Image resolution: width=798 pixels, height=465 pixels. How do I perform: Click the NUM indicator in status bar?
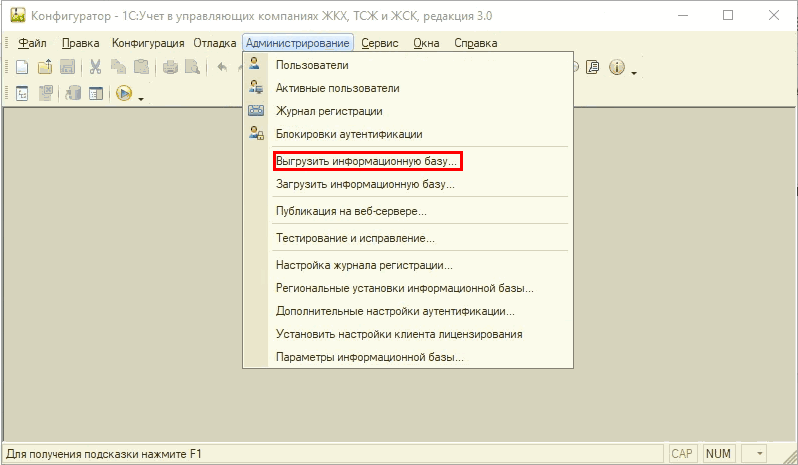coord(718,453)
